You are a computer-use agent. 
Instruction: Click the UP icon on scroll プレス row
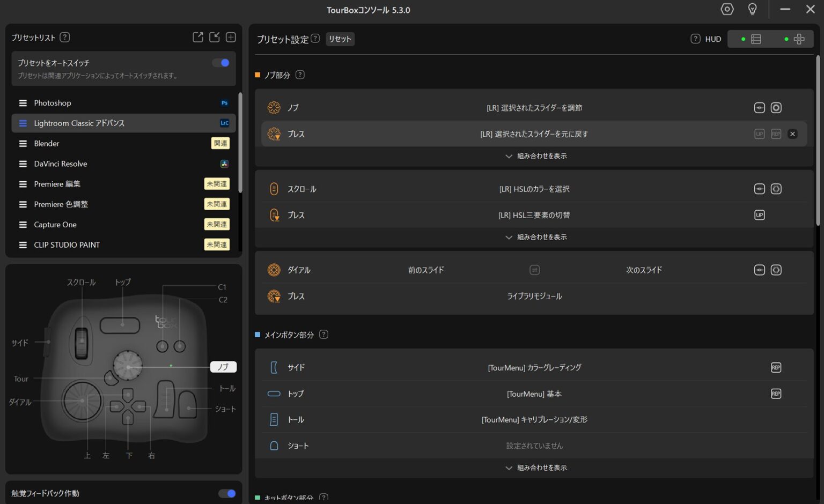click(759, 216)
